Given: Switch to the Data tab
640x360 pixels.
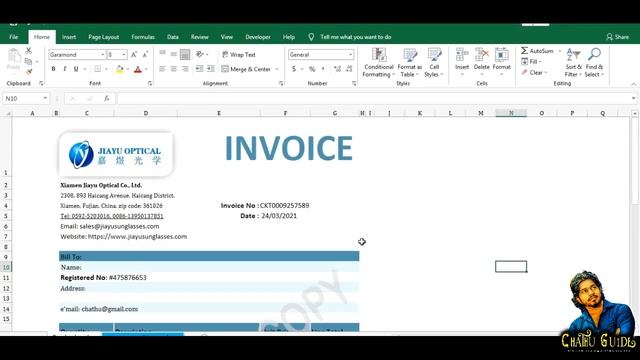Looking at the screenshot, I should point(173,37).
